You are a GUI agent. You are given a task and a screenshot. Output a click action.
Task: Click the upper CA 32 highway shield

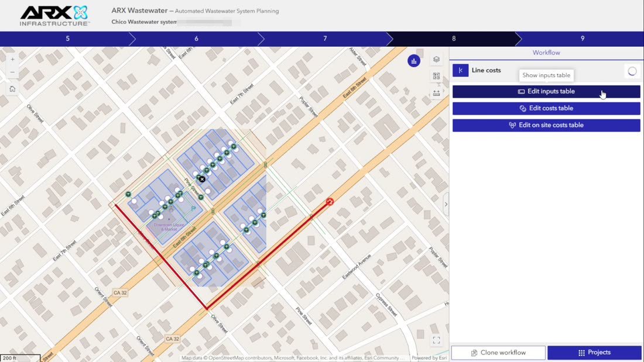121,292
